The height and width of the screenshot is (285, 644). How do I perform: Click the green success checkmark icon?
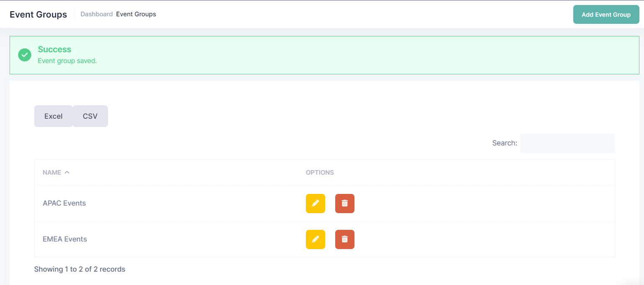[x=25, y=55]
